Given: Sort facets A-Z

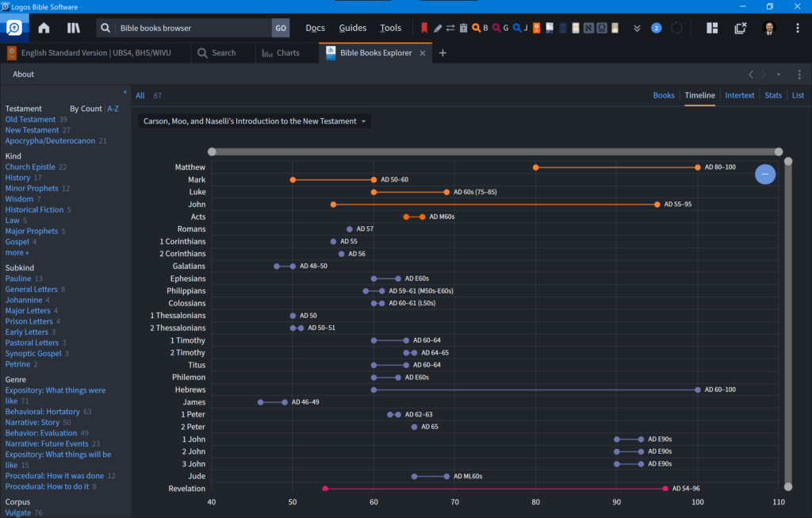Looking at the screenshot, I should 113,108.
